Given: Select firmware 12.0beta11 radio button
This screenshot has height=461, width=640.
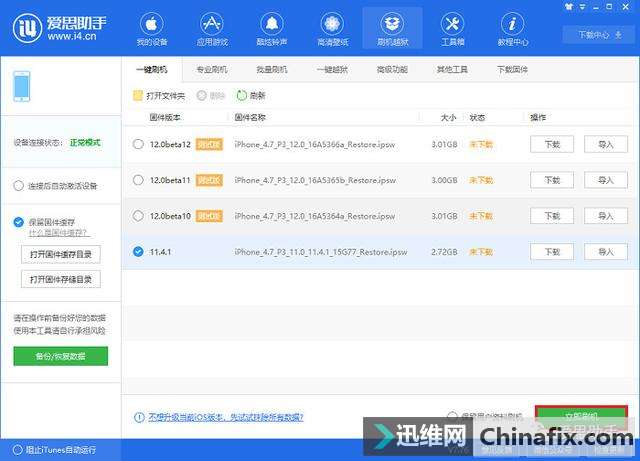Looking at the screenshot, I should (x=138, y=180).
